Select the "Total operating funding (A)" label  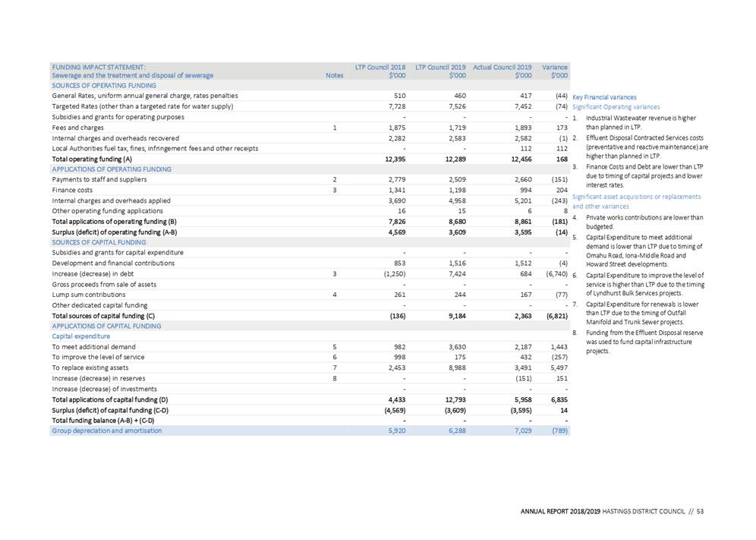pyautogui.click(x=92, y=159)
